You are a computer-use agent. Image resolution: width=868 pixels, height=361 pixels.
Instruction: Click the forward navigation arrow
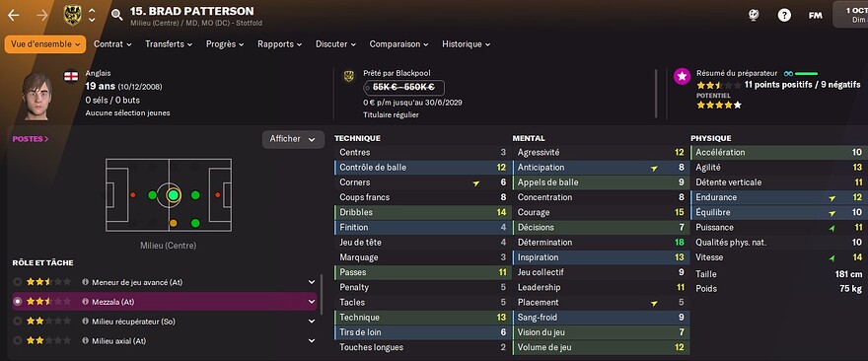(41, 15)
